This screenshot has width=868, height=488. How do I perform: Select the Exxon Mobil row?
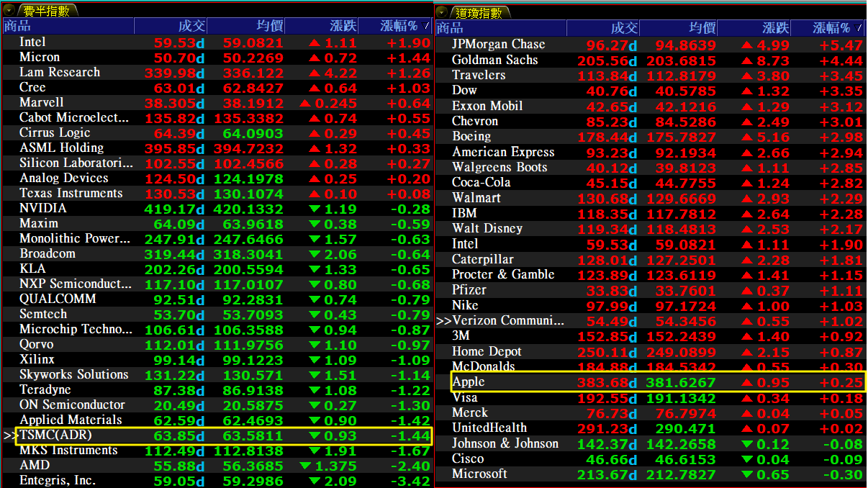pyautogui.click(x=650, y=107)
